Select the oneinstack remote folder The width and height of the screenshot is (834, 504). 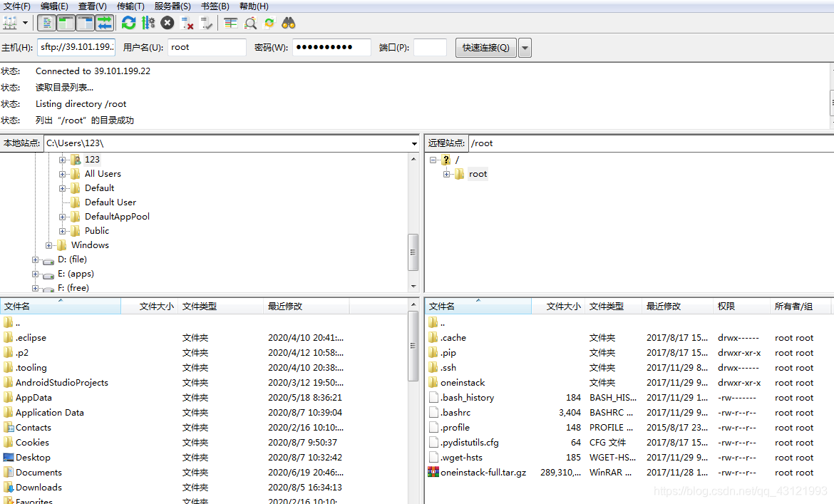click(463, 383)
